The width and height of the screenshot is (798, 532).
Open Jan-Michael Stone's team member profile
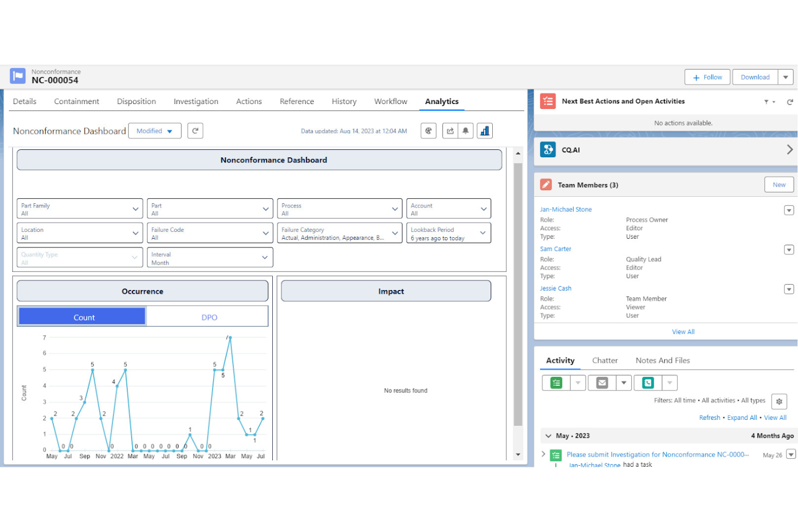[x=566, y=209]
